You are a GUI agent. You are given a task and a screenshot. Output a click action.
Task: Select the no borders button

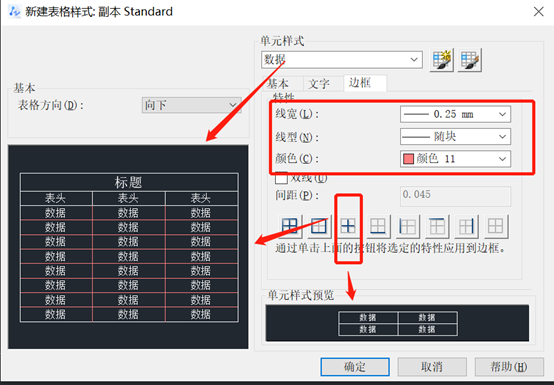496,226
